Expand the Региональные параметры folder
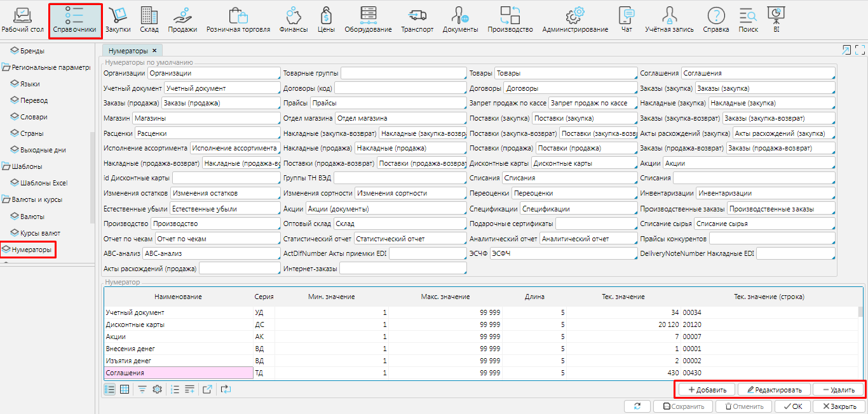The width and height of the screenshot is (868, 414). [x=6, y=67]
